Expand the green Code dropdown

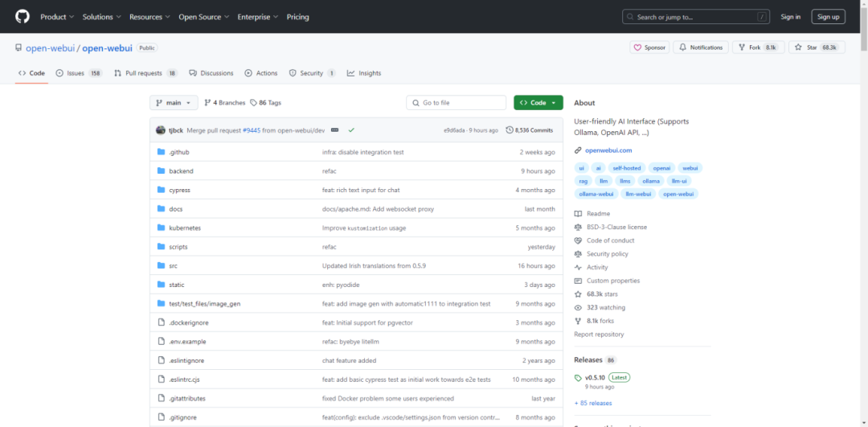pyautogui.click(x=538, y=103)
